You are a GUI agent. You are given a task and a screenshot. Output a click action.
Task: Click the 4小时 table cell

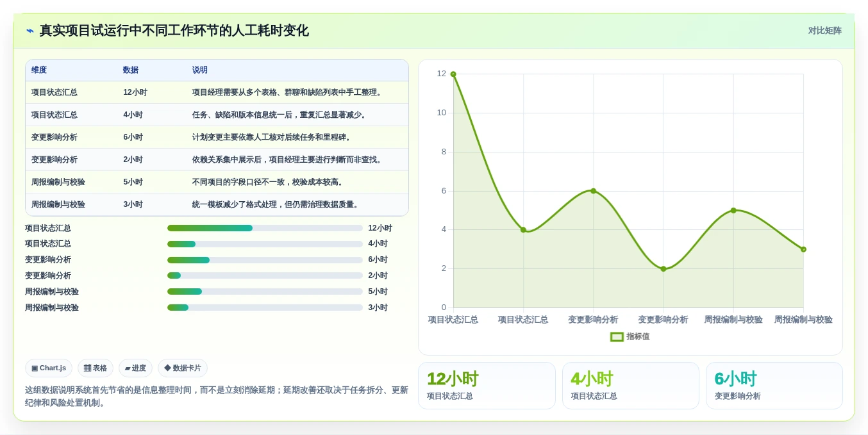coord(133,115)
